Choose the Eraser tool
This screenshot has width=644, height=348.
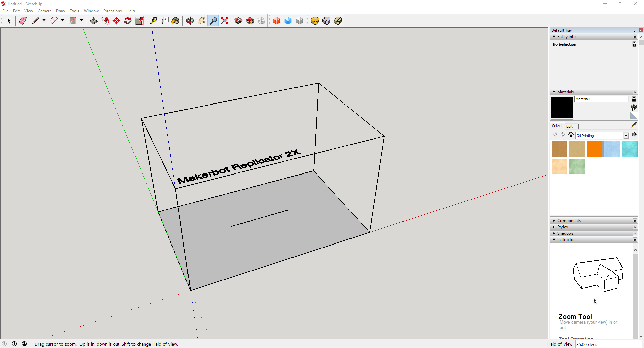(23, 21)
